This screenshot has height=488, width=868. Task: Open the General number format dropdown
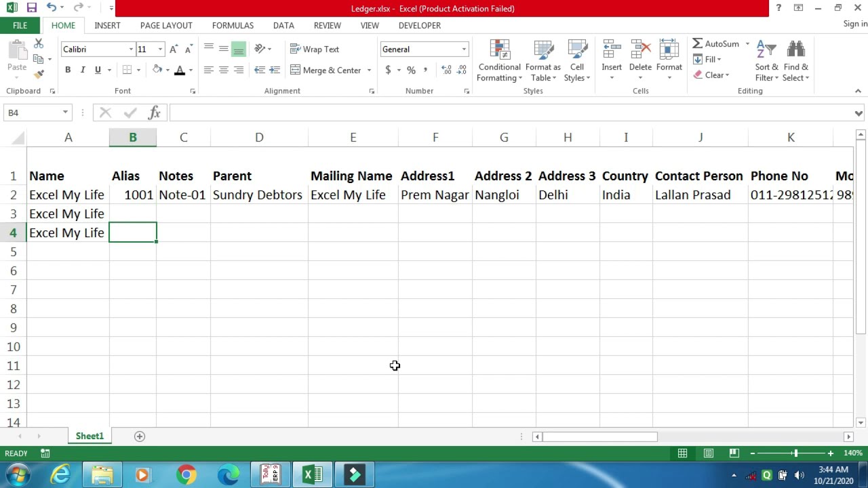(464, 49)
